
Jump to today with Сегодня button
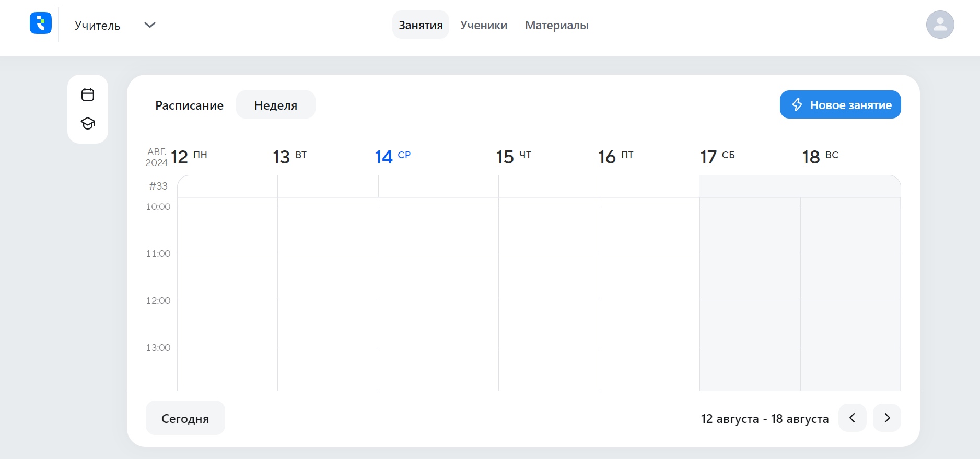point(185,418)
